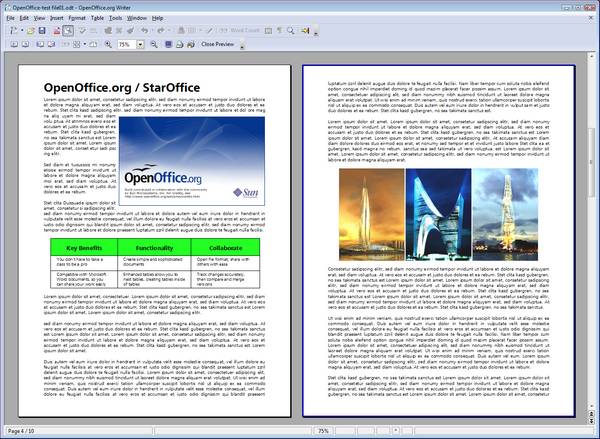This screenshot has height=439, width=600.
Task: Click the Close Preview button
Action: point(217,44)
